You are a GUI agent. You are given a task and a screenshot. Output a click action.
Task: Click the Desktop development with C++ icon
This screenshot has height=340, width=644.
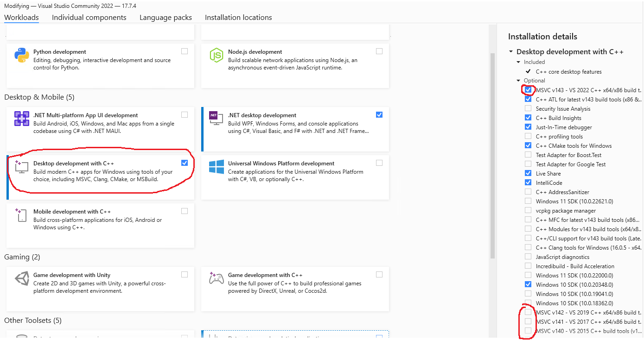tap(22, 167)
